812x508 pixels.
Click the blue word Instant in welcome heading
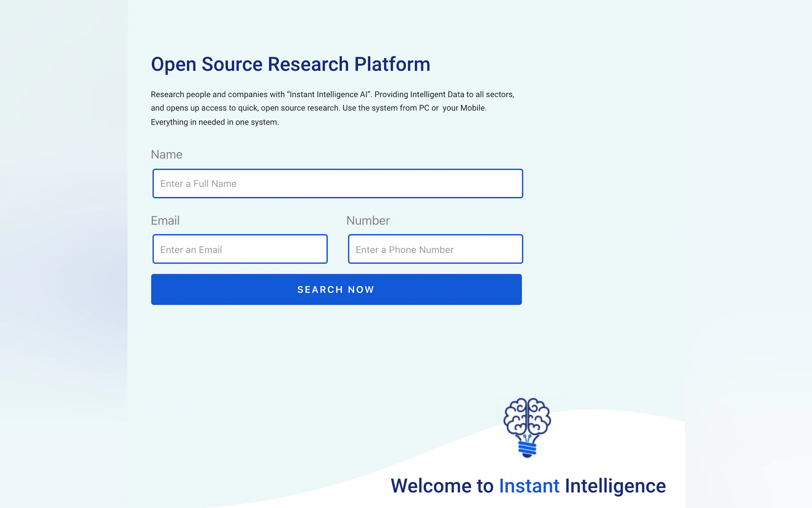529,486
